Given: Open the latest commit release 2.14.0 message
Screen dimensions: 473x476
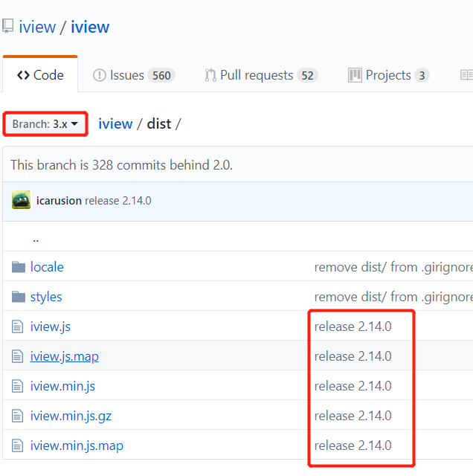Looking at the screenshot, I should click(118, 201).
